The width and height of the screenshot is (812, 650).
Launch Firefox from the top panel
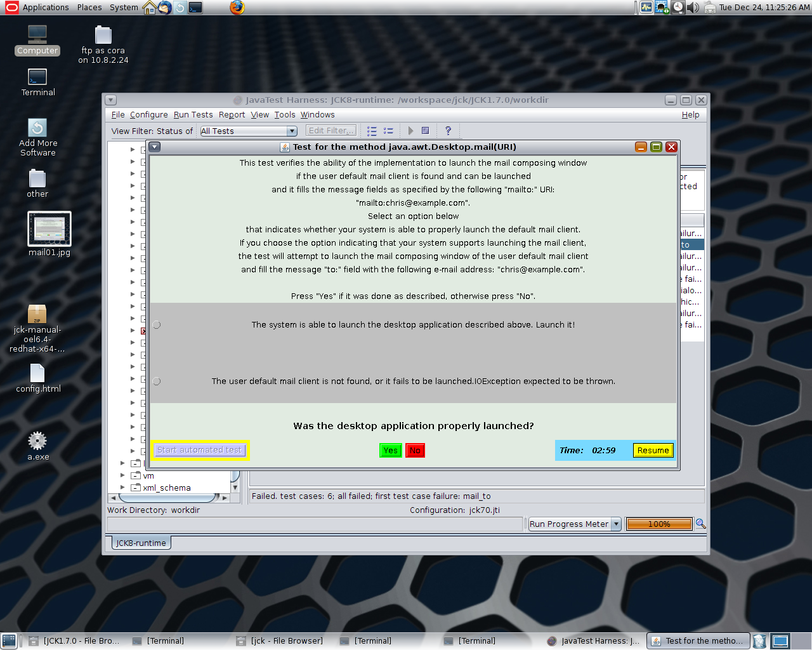[x=237, y=8]
